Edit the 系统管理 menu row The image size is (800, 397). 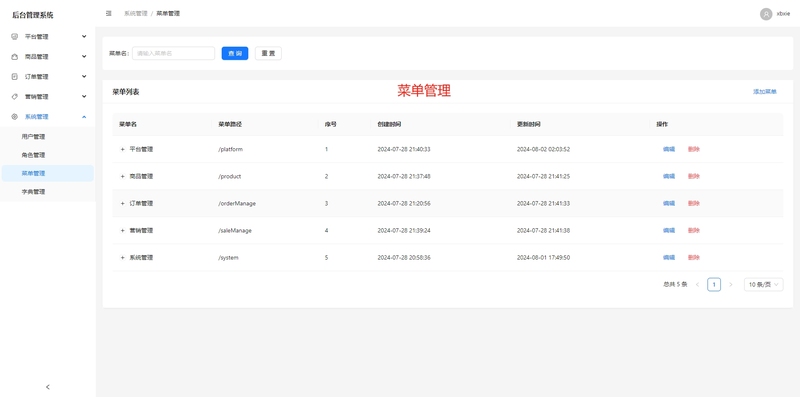click(x=669, y=258)
